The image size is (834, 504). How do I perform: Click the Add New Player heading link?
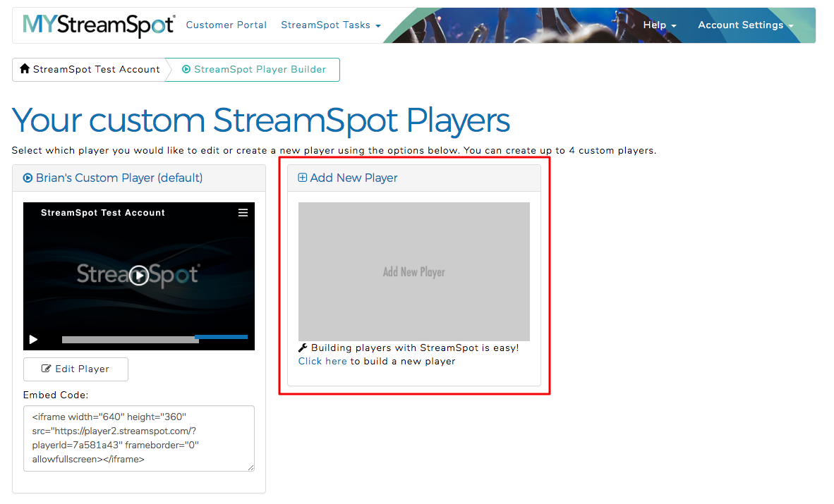click(353, 178)
